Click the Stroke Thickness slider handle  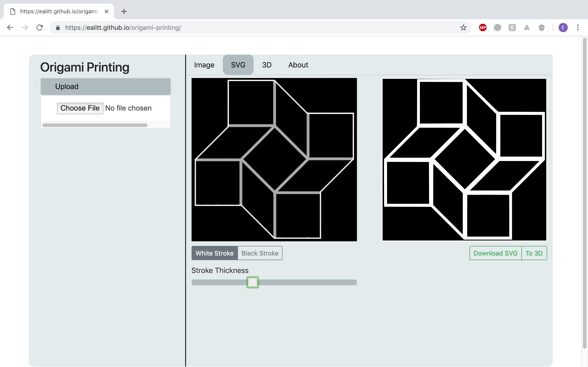click(x=252, y=282)
